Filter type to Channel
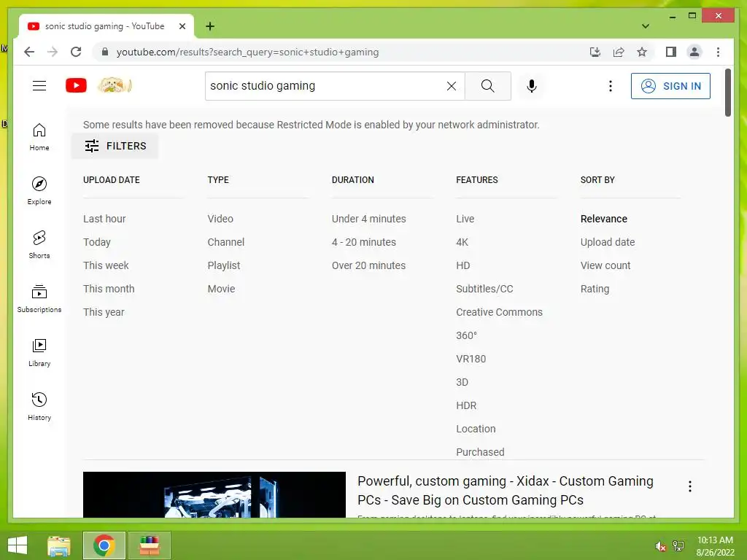 pyautogui.click(x=226, y=242)
